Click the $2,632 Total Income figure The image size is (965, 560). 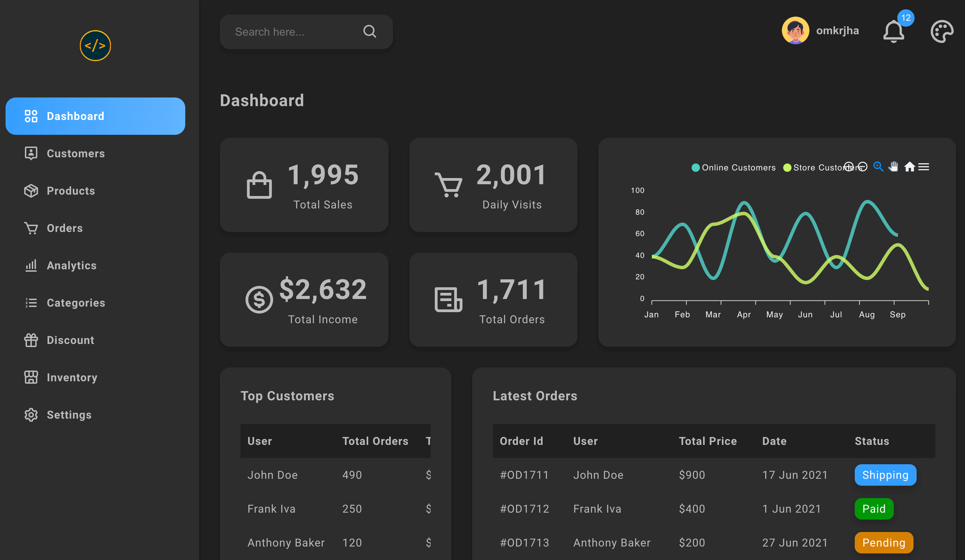click(323, 290)
